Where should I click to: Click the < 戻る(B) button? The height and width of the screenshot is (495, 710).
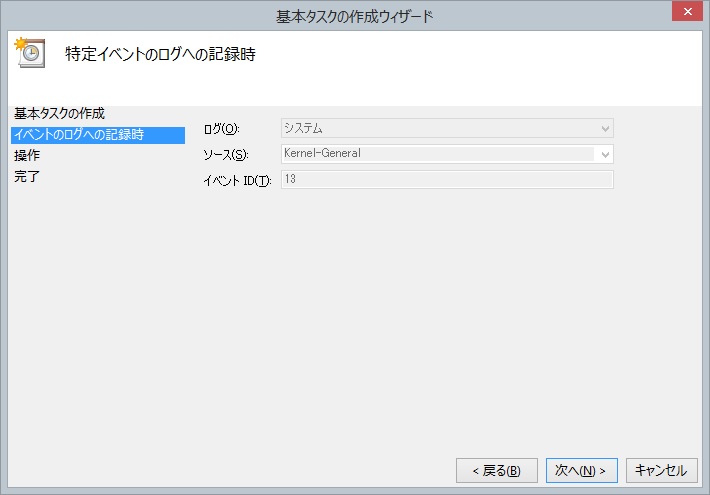coord(497,471)
